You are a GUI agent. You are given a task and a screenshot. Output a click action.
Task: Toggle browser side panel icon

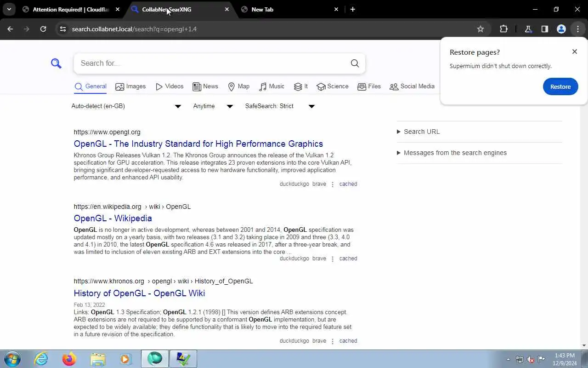pos(545,29)
